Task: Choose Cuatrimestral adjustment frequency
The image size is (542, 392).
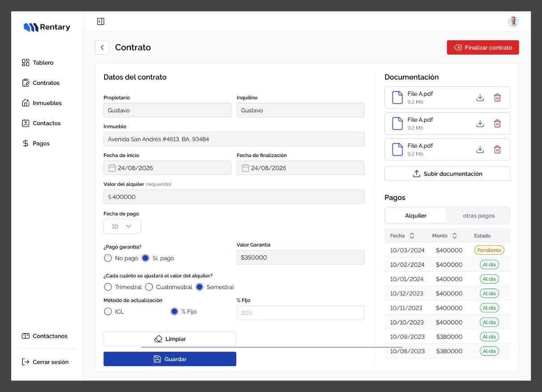Action: coord(149,287)
